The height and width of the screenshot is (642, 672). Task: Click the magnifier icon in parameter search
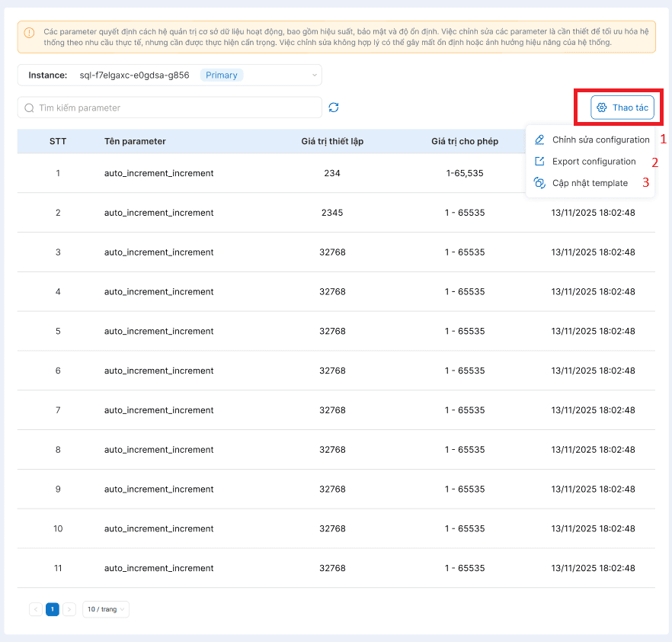point(29,108)
